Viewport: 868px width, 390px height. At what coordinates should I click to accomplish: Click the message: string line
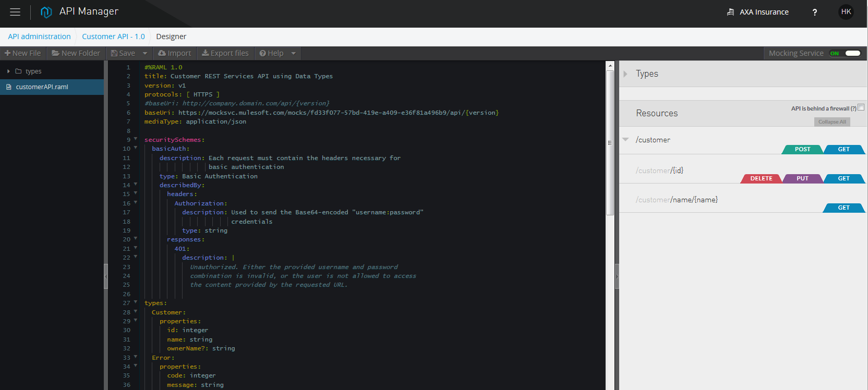(195, 385)
